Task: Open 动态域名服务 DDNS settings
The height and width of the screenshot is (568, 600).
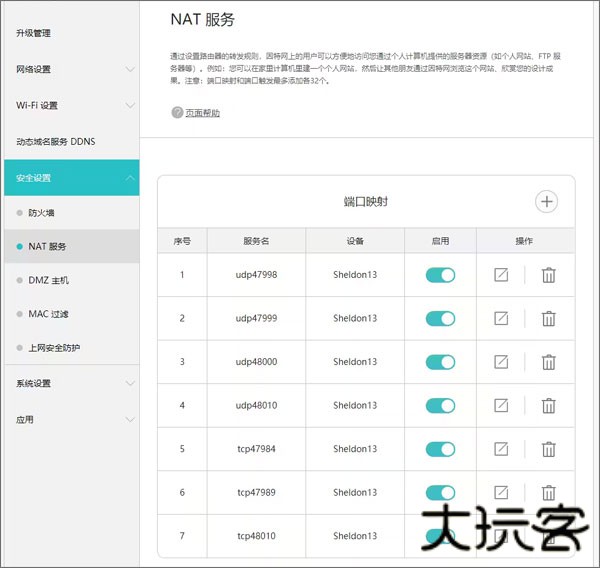Action: tap(56, 142)
